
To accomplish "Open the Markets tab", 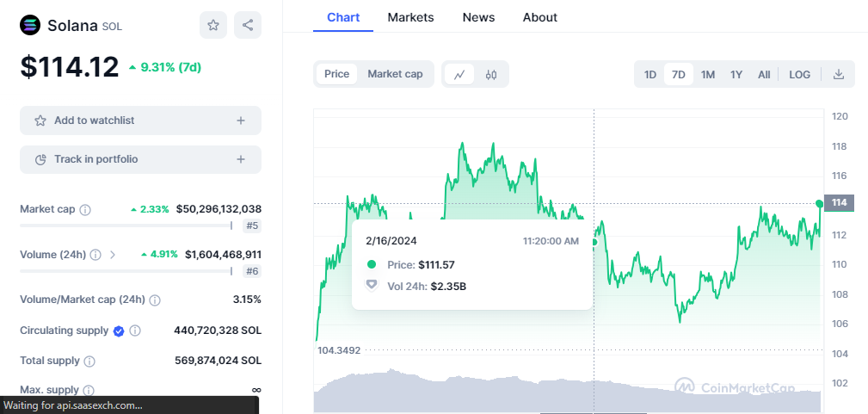I will [x=410, y=17].
